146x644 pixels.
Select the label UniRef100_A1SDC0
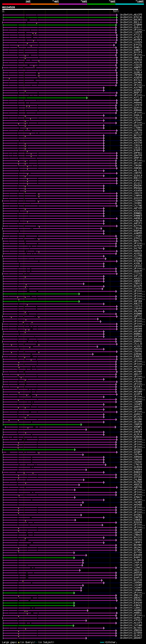tap(131, 347)
